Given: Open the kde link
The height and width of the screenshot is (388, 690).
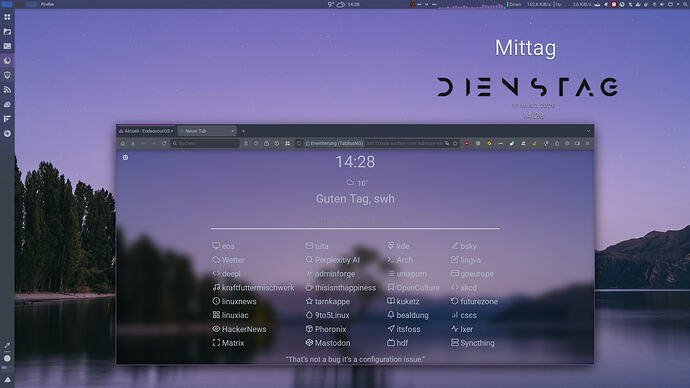Looking at the screenshot, I should (x=398, y=246).
